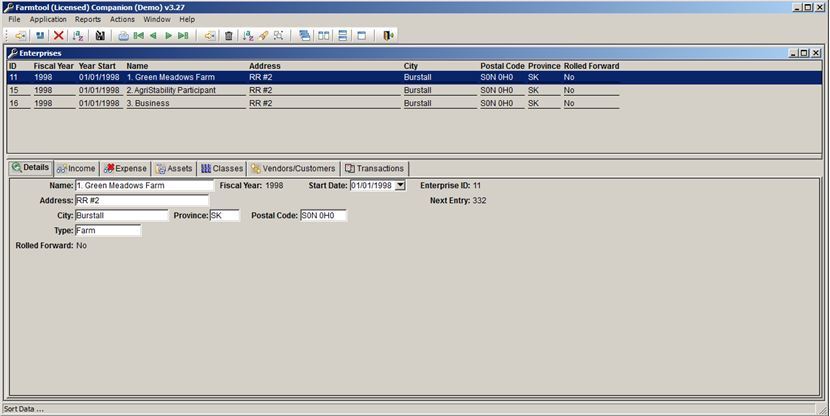This screenshot has width=830, height=416.
Task: Click the Postal Code column header
Action: tap(502, 66)
